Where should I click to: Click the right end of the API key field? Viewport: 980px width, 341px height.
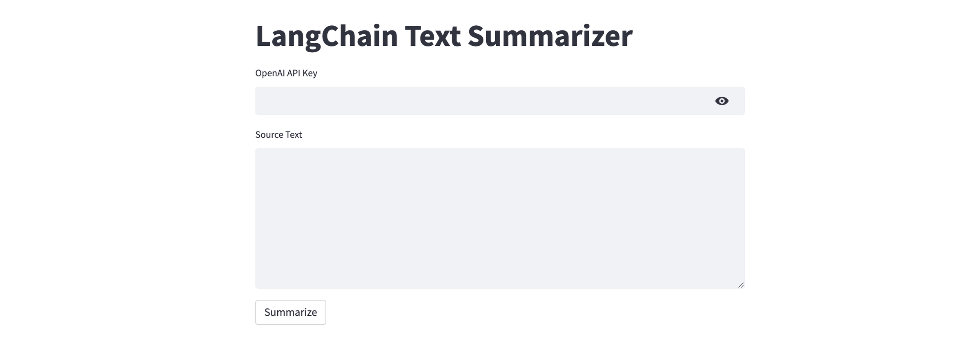tap(694, 101)
